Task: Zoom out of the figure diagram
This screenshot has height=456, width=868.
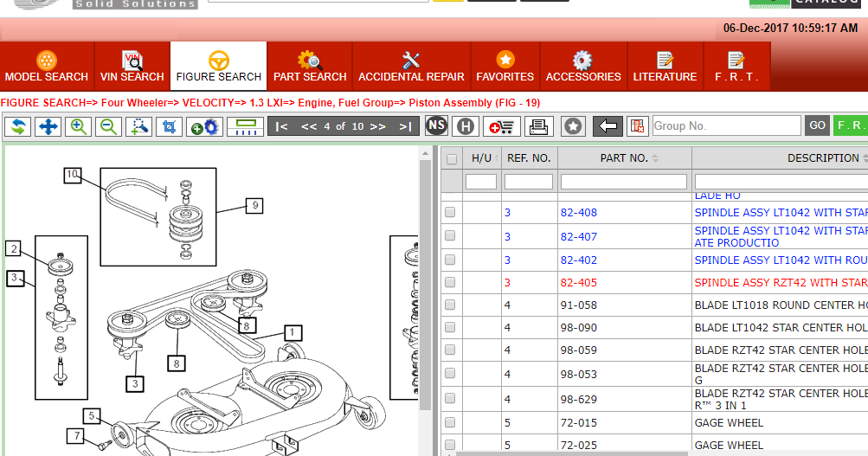Action: pos(108,126)
